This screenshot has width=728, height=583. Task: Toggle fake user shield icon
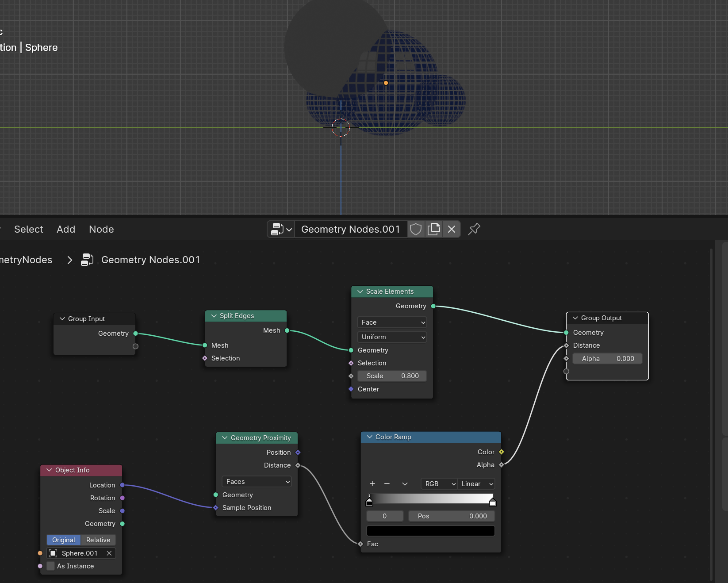416,229
